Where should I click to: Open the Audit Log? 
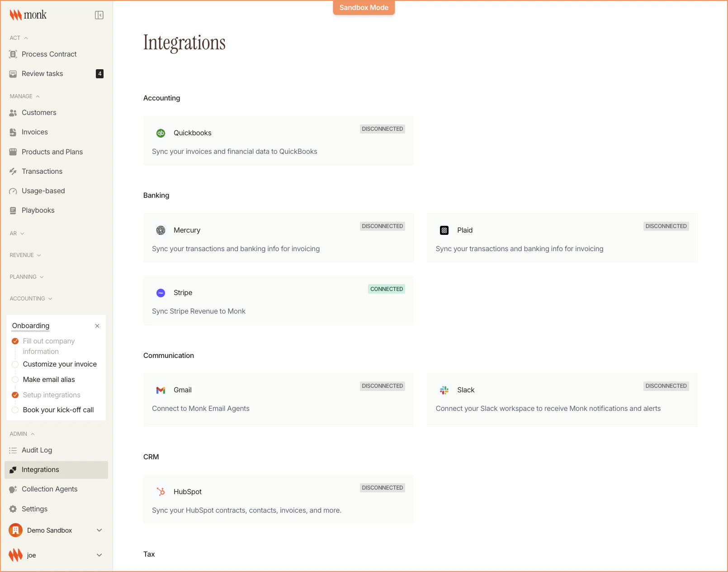[37, 450]
